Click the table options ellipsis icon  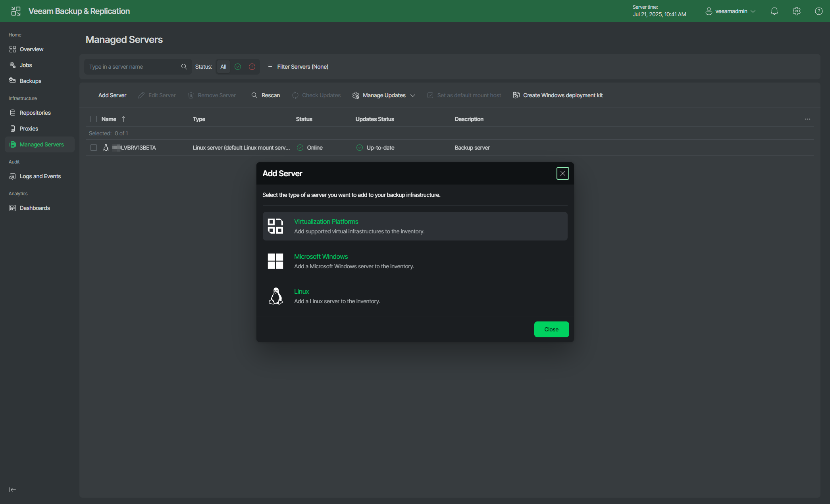coord(807,119)
